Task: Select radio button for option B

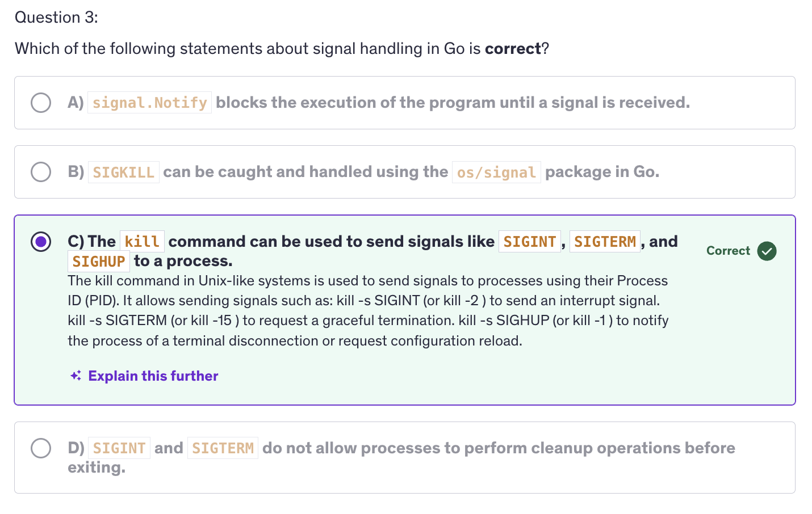Action: (41, 172)
